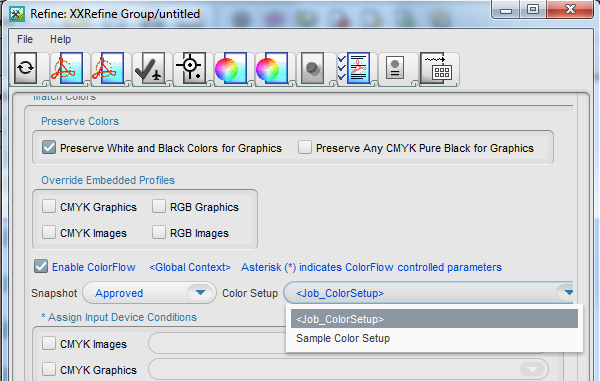Screen dimensions: 600x381
Task: Select the first color wheel icon
Action: click(x=231, y=68)
